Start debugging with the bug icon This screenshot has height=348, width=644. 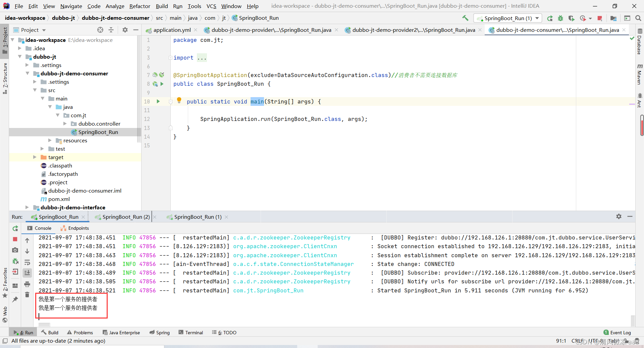[x=560, y=18]
